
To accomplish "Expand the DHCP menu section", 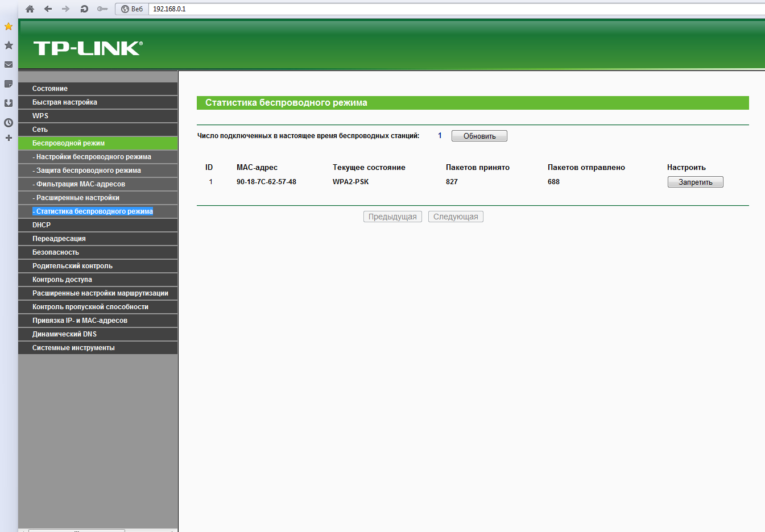I will point(42,225).
